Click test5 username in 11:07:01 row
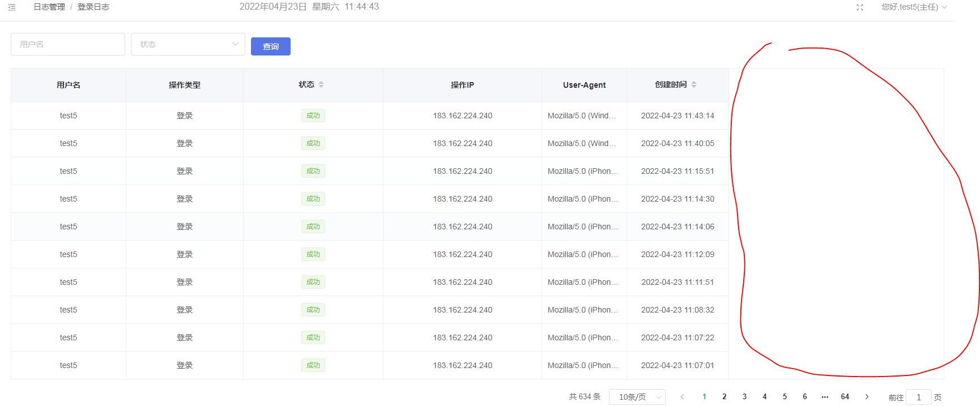The height and width of the screenshot is (406, 980). pyautogui.click(x=69, y=365)
